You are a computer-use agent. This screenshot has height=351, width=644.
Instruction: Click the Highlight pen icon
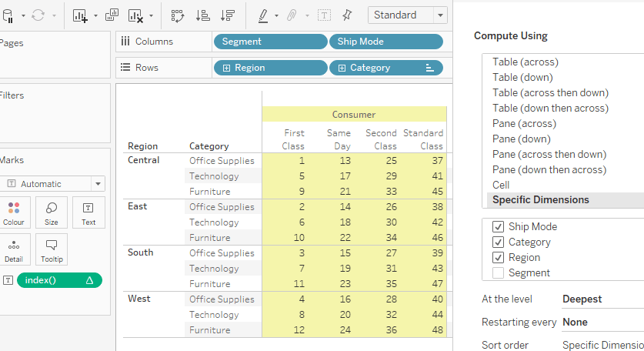[262, 15]
